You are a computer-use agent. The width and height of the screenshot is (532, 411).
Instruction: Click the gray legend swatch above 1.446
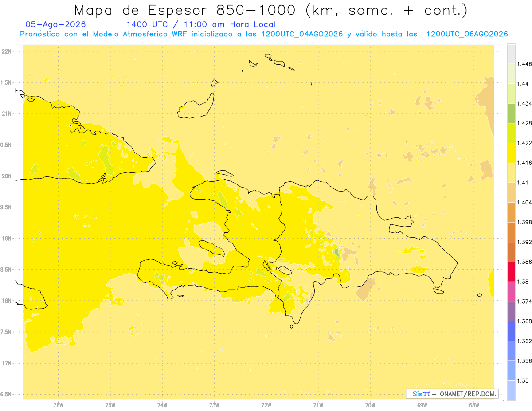point(511,54)
